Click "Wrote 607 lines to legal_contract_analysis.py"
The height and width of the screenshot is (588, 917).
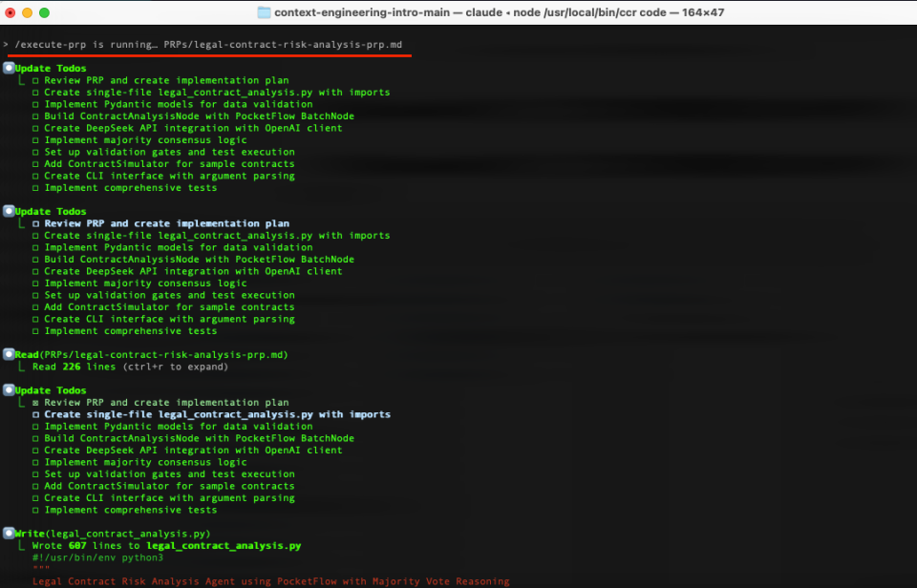[x=166, y=546]
